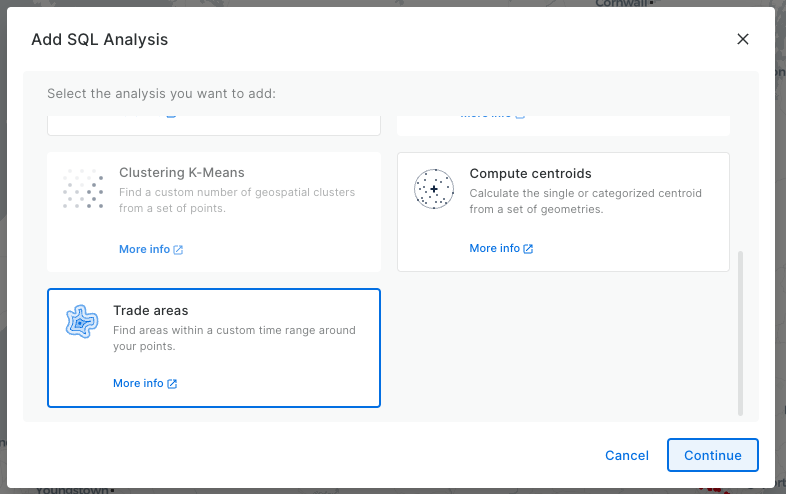
Task: Select the Compute centroids card title
Action: (x=530, y=173)
